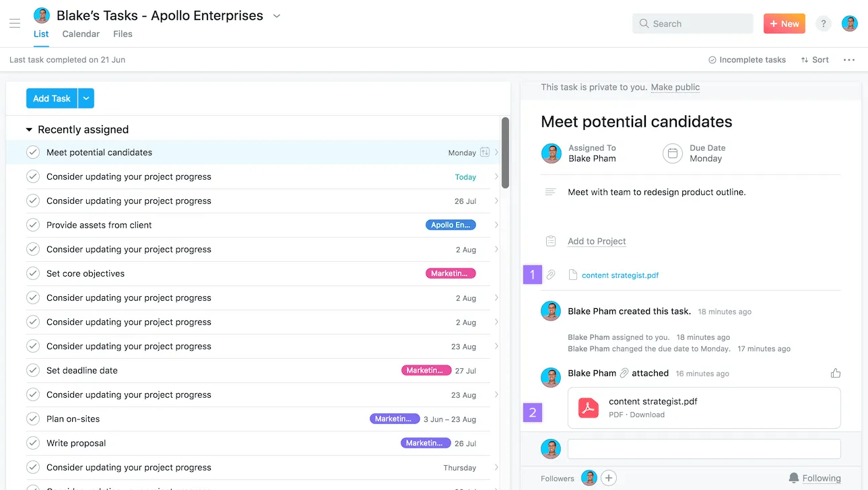Screen dimensions: 868x490
Task: Click the comment input field
Action: pyautogui.click(x=703, y=449)
